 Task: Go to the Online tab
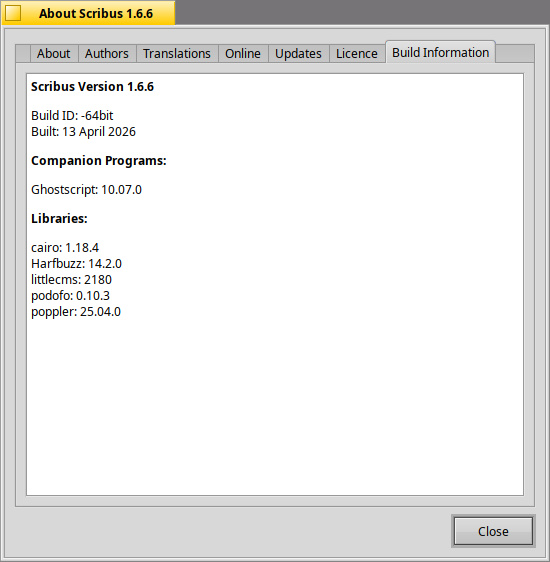click(243, 54)
